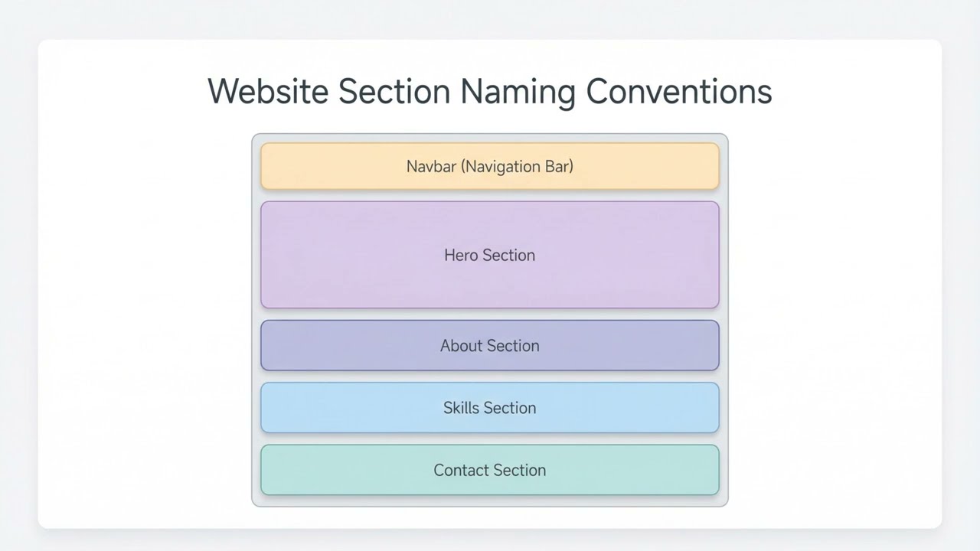Screen dimensions: 980x551
Task: Select the About Section block
Action: [x=490, y=345]
